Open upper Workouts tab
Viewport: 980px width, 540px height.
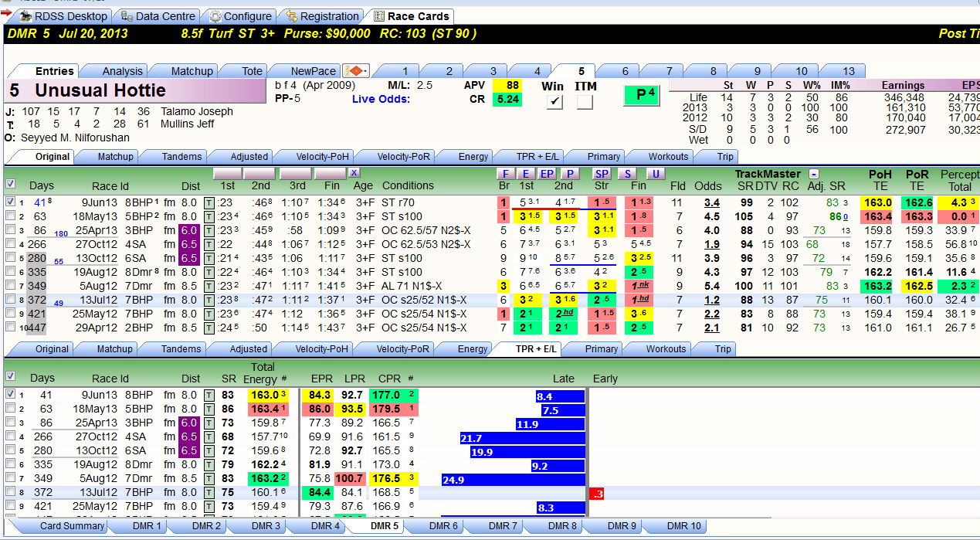pyautogui.click(x=667, y=156)
